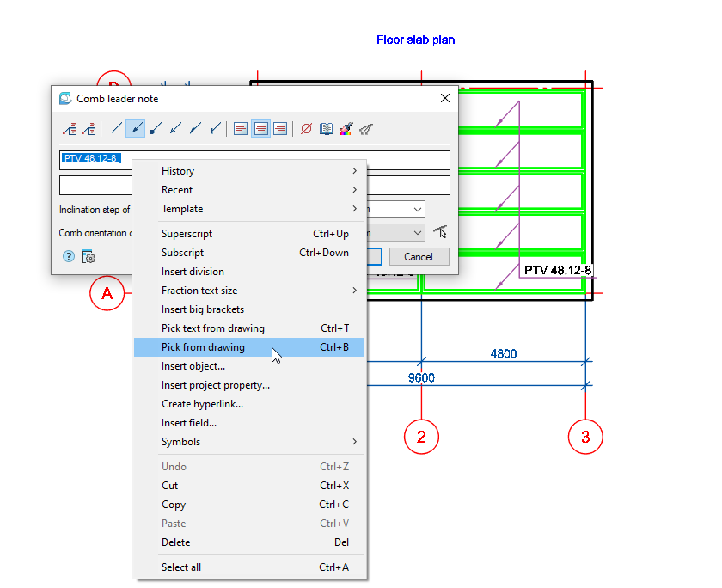Screen dimensions: 722x588
Task: Click the help question mark icon
Action: 69,256
